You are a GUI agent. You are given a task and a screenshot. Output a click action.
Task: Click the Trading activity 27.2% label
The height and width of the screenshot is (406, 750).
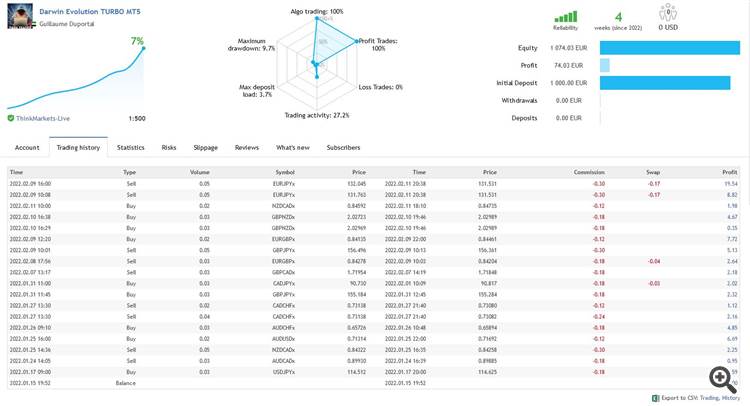point(317,115)
